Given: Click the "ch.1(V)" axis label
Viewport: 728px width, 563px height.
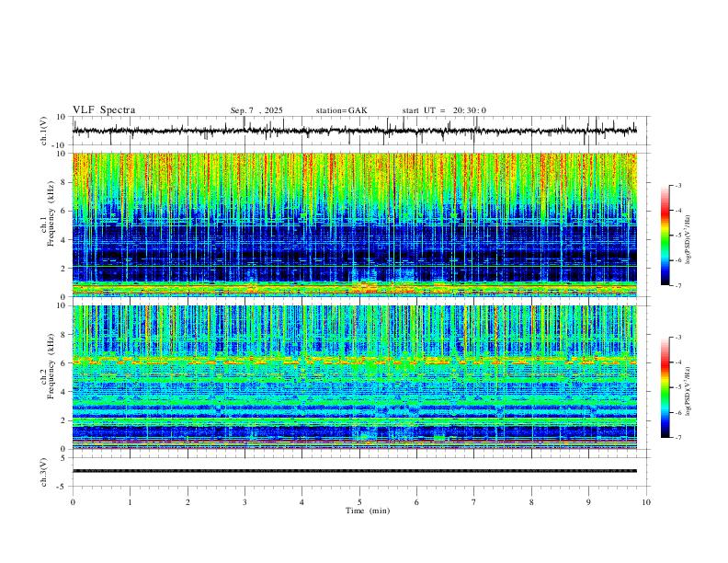Looking at the screenshot, I should (44, 131).
